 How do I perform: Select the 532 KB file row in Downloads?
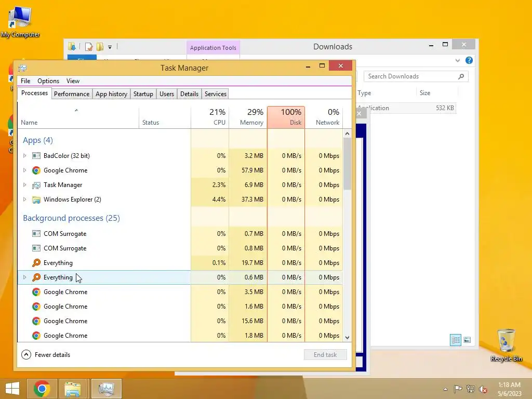click(406, 108)
